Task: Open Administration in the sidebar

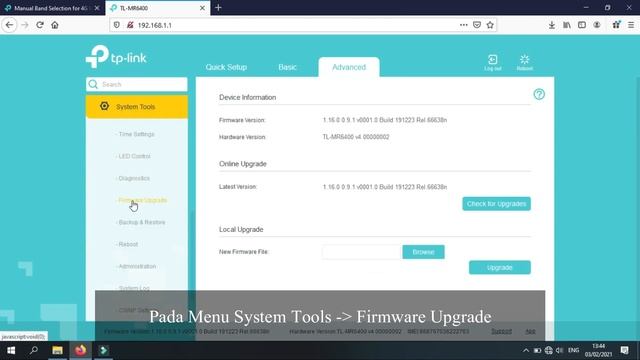Action: [x=136, y=267]
